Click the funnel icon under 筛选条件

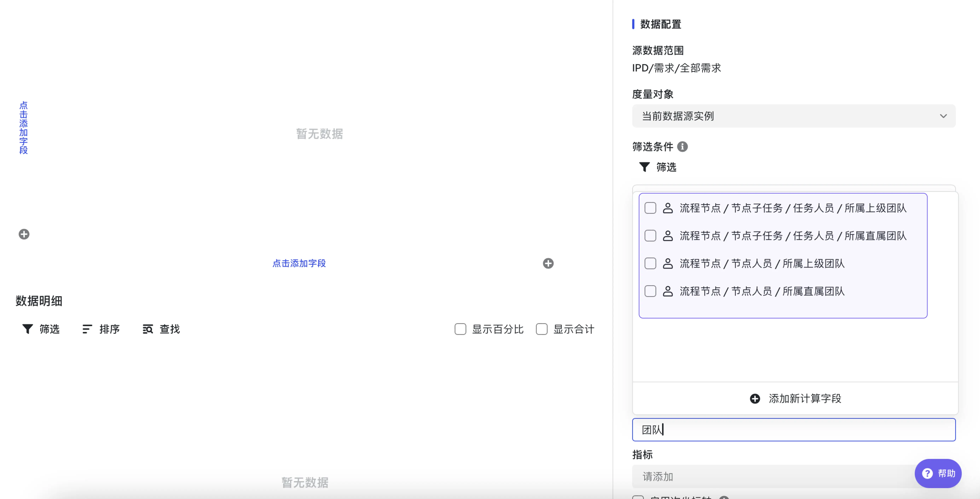coord(644,167)
